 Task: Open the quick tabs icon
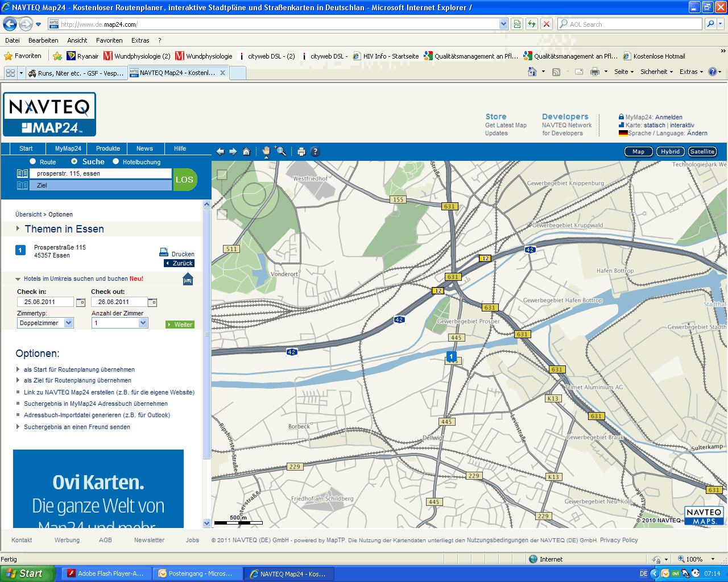click(x=10, y=73)
